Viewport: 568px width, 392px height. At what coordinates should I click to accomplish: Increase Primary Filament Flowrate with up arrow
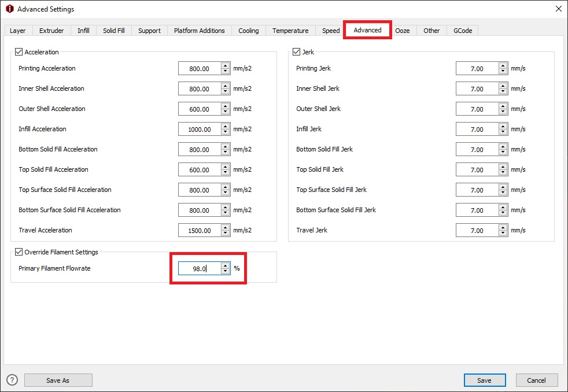[225, 266]
